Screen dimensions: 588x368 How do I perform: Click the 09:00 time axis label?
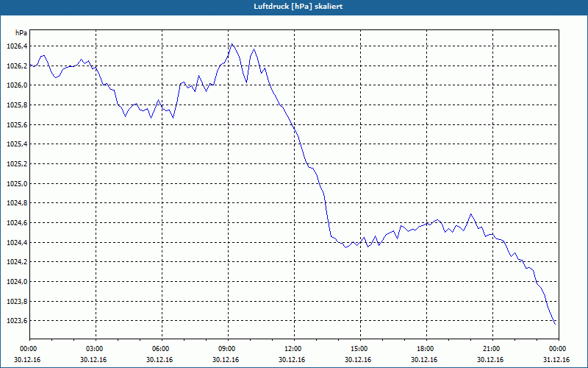tap(226, 349)
